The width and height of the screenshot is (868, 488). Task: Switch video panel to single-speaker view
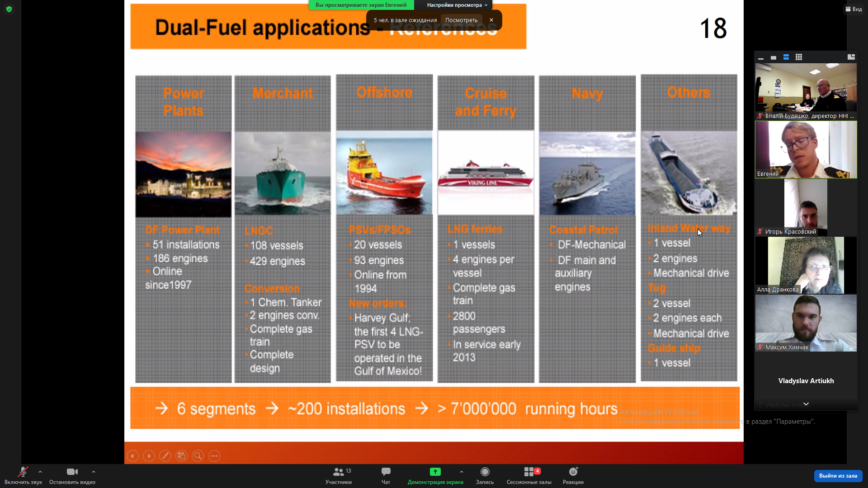coord(774,57)
